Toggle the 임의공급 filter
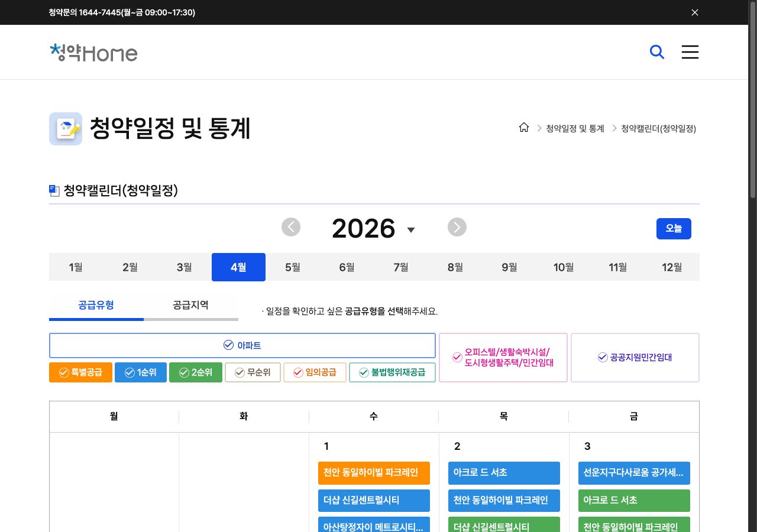 315,372
